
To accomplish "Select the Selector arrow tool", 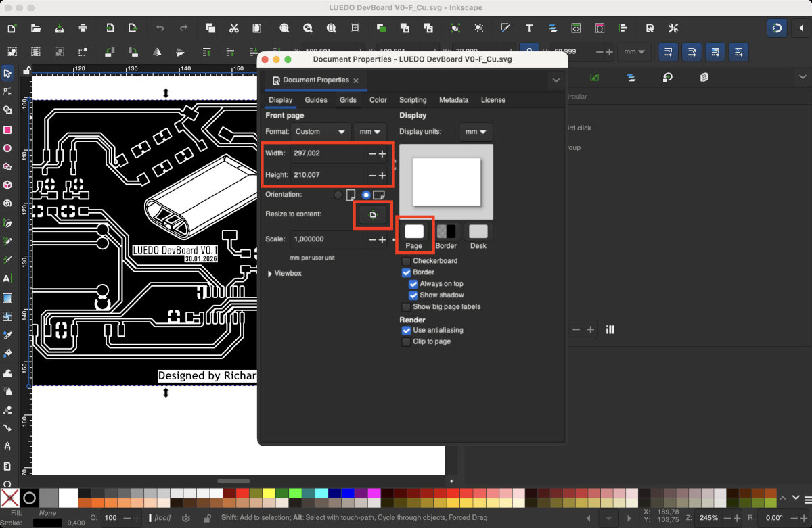I will click(7, 73).
